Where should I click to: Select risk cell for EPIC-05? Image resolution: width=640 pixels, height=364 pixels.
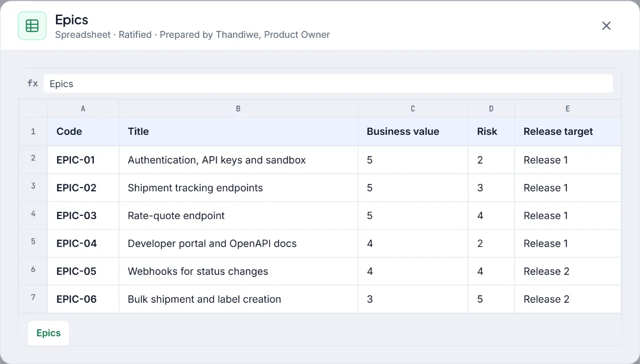[x=491, y=271]
